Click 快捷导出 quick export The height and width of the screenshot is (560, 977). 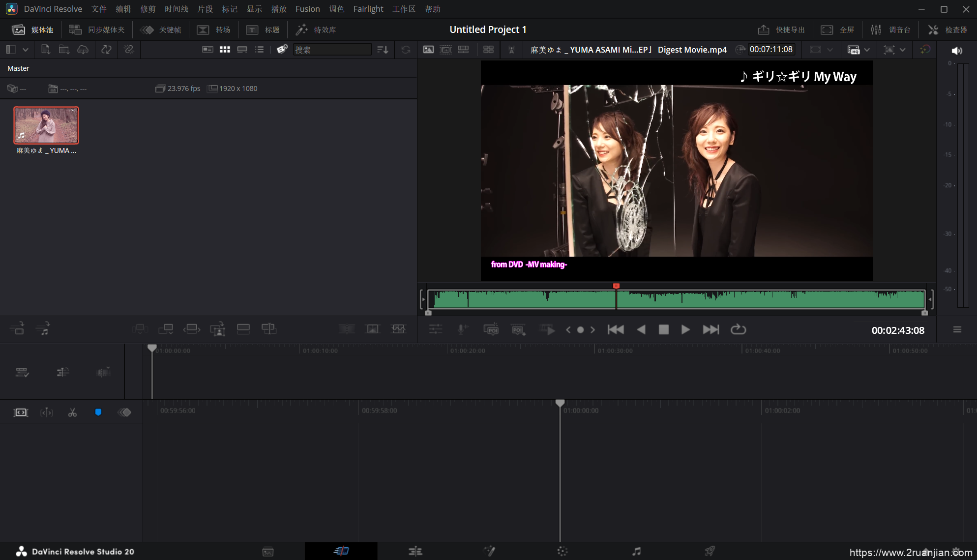click(781, 30)
